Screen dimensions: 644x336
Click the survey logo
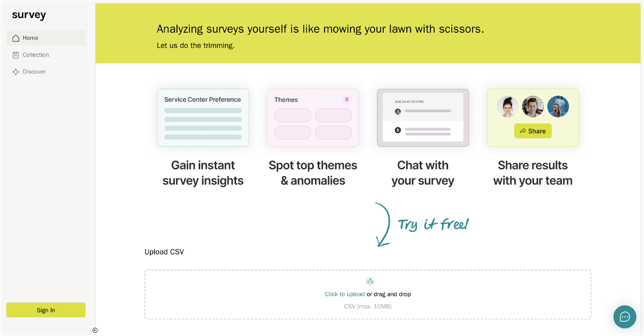click(x=29, y=15)
